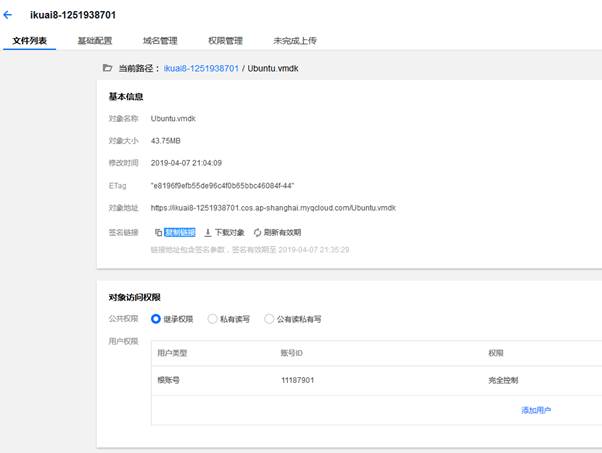Click the 复制链接 link text
The width and height of the screenshot is (602, 453).
point(181,232)
